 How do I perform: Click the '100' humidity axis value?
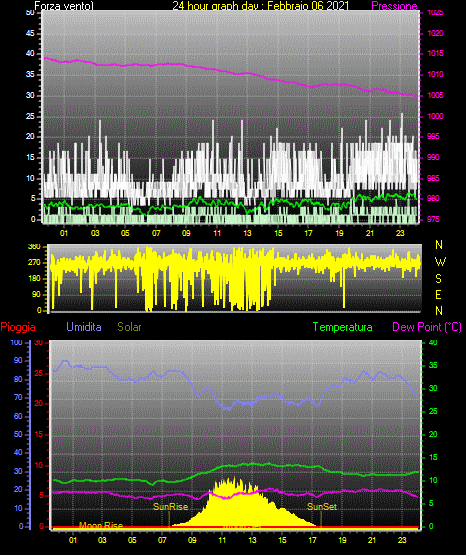point(16,342)
